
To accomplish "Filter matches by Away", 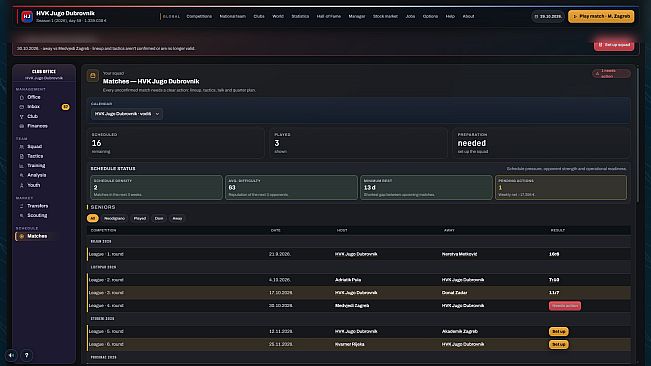I will [177, 218].
